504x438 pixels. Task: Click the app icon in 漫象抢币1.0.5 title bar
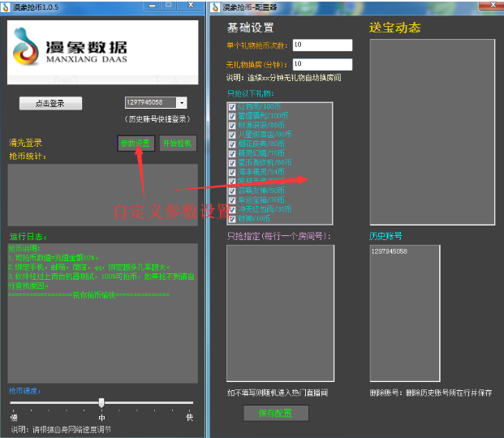tap(5, 7)
